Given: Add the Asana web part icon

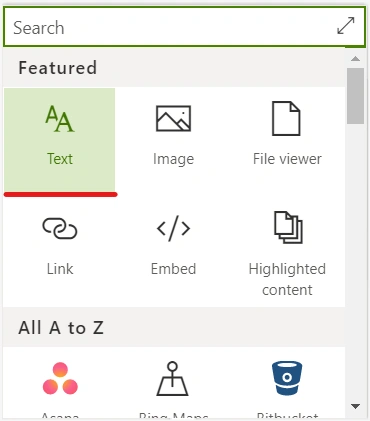Looking at the screenshot, I should point(60,379).
